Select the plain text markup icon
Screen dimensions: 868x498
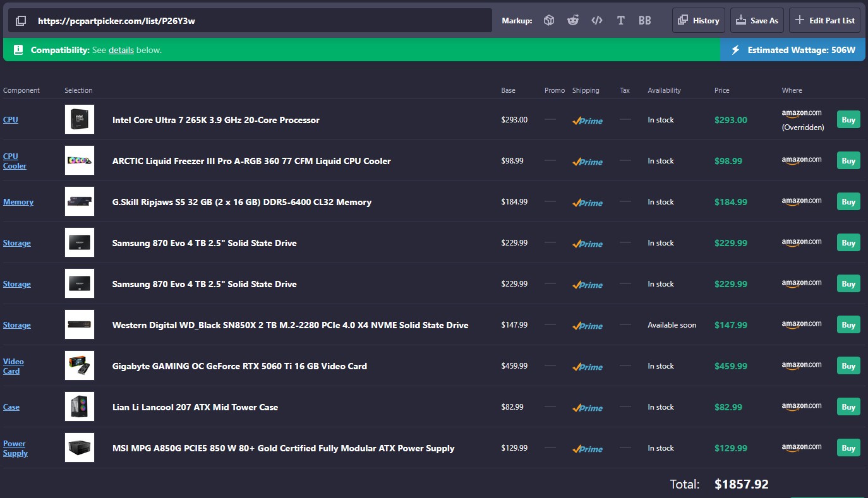click(621, 20)
